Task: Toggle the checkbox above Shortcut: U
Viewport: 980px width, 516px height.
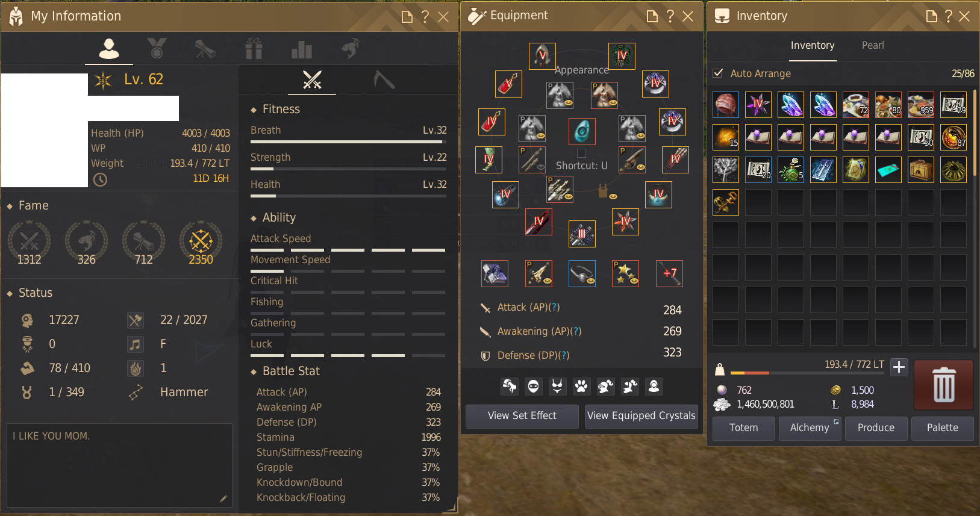Action: pos(581,153)
